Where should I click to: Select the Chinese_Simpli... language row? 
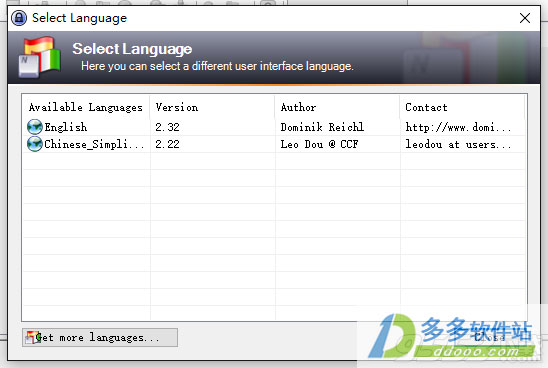274,144
